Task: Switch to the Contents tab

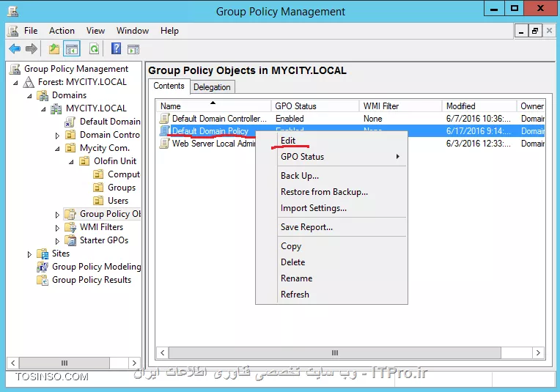Action: pos(169,86)
